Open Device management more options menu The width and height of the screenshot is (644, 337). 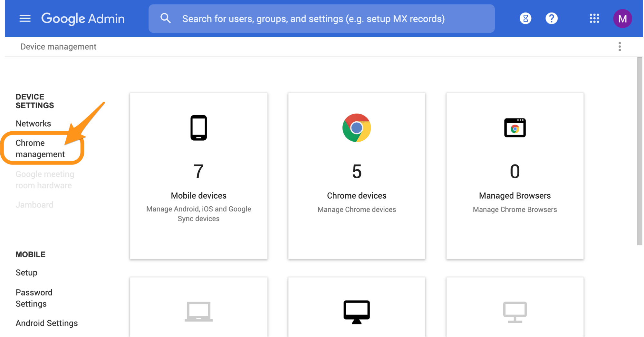click(620, 47)
